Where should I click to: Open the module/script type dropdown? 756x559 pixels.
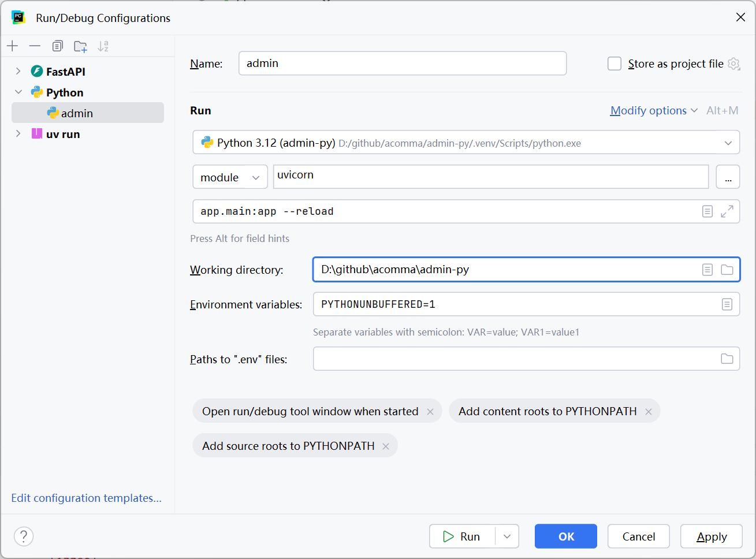pyautogui.click(x=230, y=177)
